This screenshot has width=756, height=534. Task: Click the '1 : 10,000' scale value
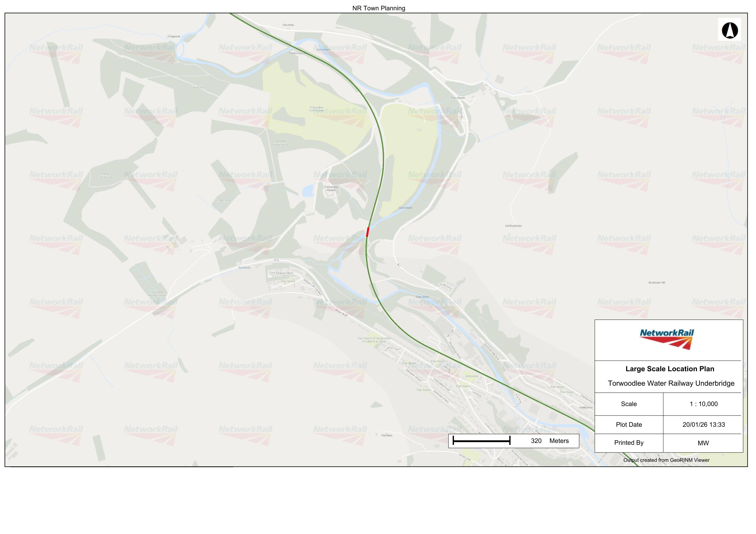(x=704, y=404)
